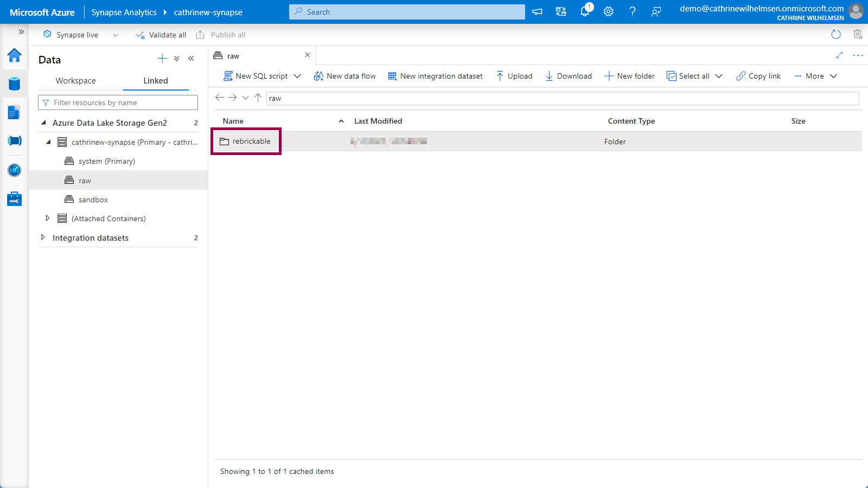Open the Manage hub toolbox icon
Viewport: 868px width, 488px height.
coord(14,199)
